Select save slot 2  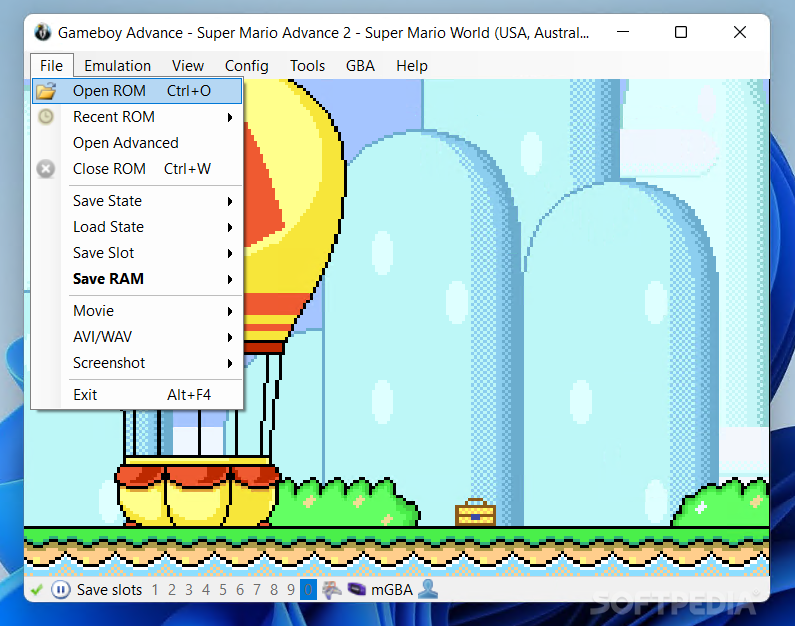coord(172,590)
